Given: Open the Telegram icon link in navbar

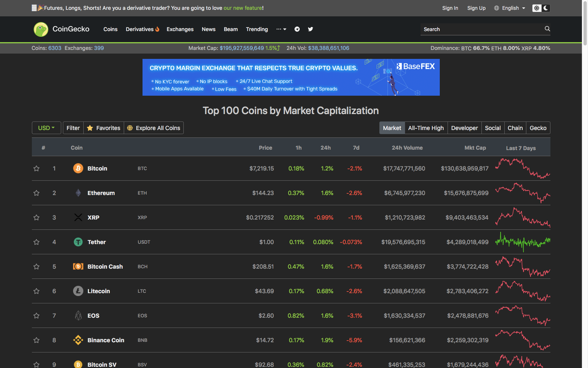Looking at the screenshot, I should 297,29.
